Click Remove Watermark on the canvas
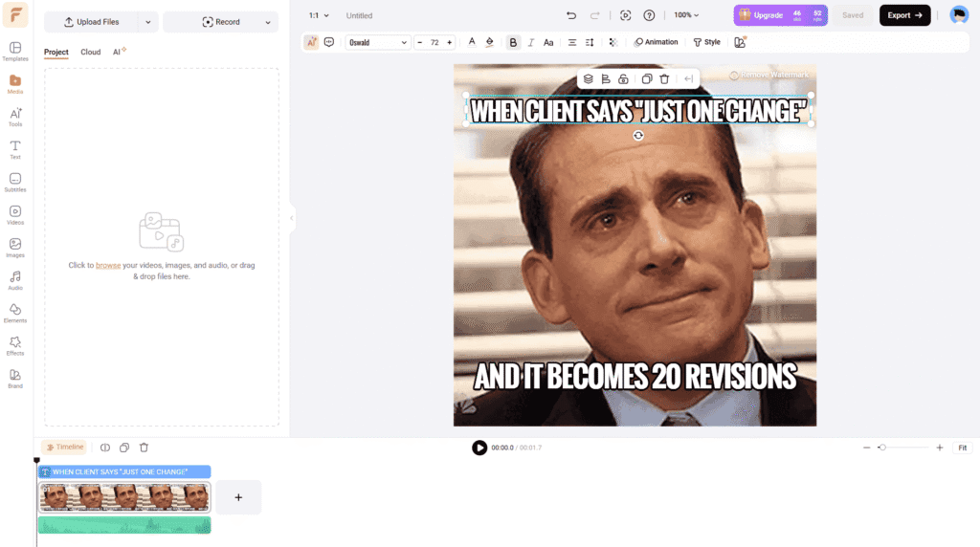This screenshot has height=547, width=980. pyautogui.click(x=769, y=75)
